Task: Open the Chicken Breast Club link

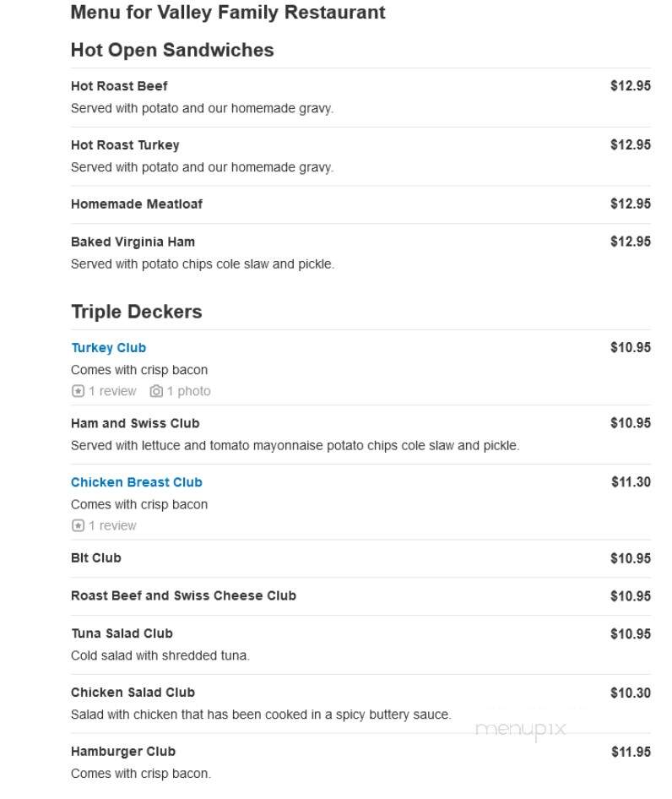Action: click(x=137, y=482)
